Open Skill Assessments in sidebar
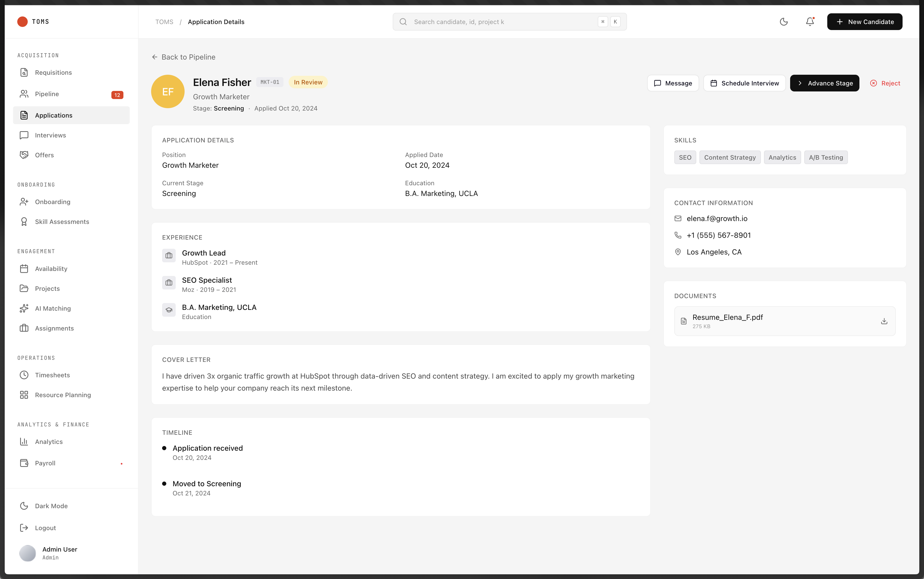The image size is (924, 579). coord(62,222)
